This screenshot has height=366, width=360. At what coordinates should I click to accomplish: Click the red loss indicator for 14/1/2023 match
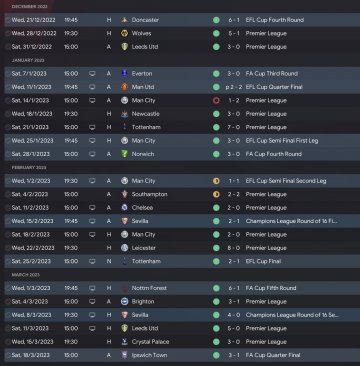pos(216,100)
